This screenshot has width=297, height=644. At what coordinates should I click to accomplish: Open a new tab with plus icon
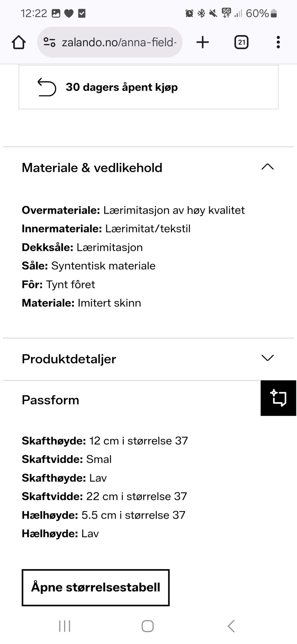pos(203,42)
